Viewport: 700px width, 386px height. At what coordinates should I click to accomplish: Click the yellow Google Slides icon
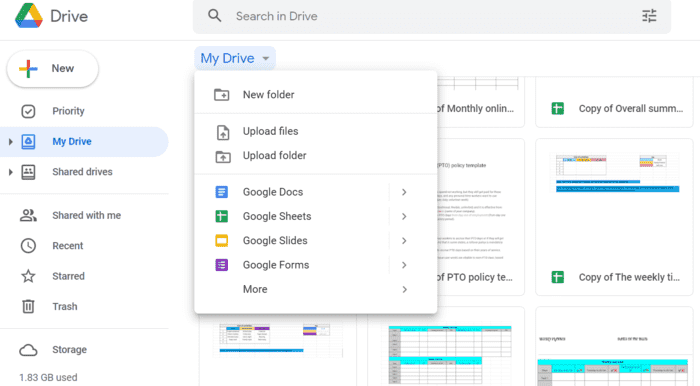point(221,241)
